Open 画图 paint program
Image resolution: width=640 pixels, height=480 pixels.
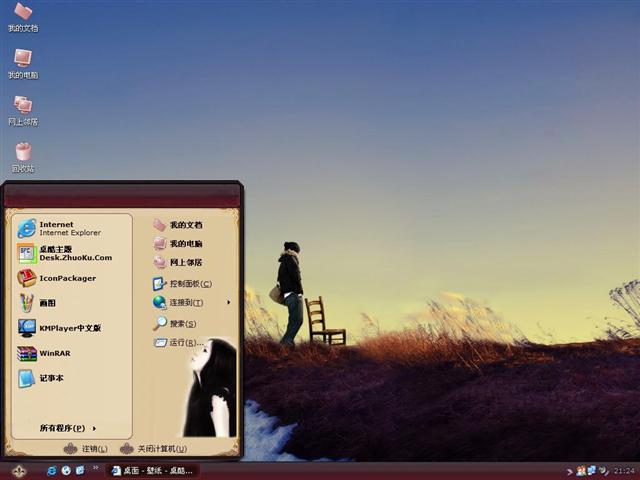(x=36, y=303)
